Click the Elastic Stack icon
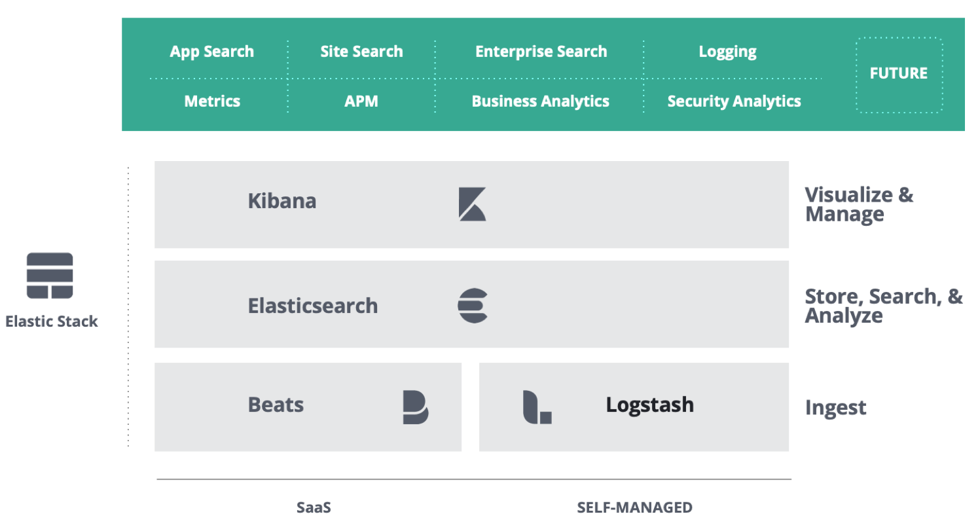 tap(50, 276)
